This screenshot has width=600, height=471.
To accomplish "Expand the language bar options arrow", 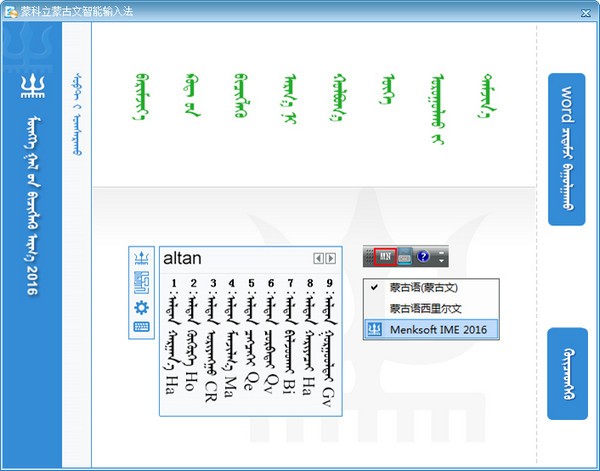I will tap(441, 257).
